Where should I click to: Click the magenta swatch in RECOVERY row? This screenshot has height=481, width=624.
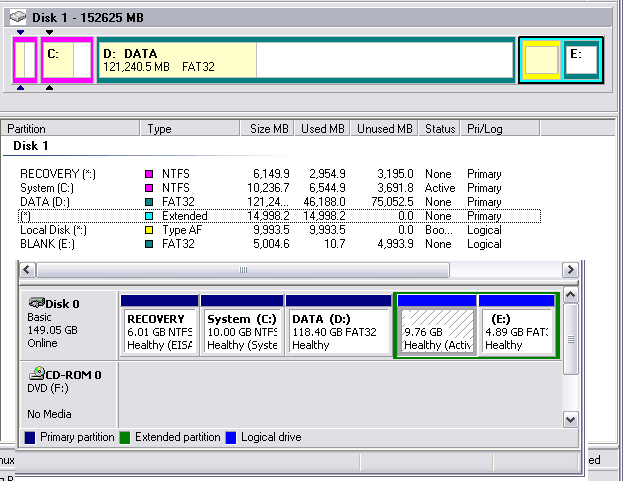click(149, 174)
